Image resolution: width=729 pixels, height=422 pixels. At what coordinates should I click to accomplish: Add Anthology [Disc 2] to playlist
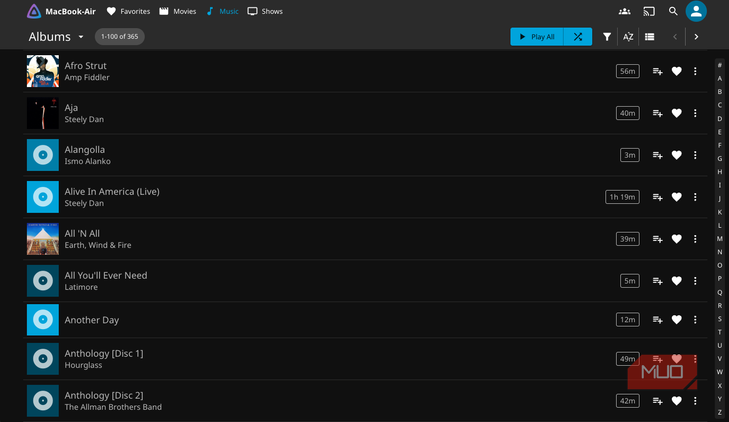point(657,401)
